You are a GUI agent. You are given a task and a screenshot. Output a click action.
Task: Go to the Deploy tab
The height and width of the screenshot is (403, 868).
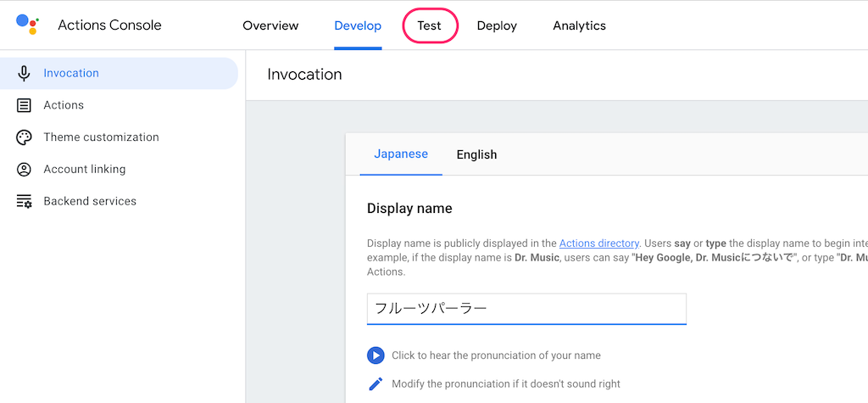pos(497,25)
